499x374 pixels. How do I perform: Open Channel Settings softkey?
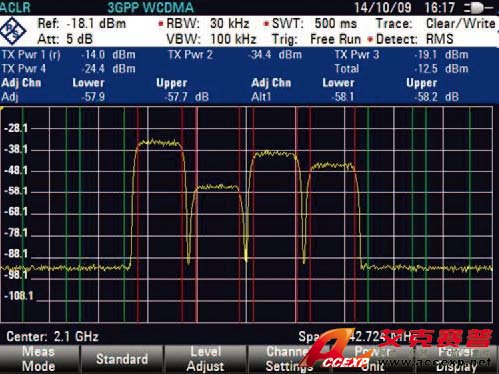289,359
